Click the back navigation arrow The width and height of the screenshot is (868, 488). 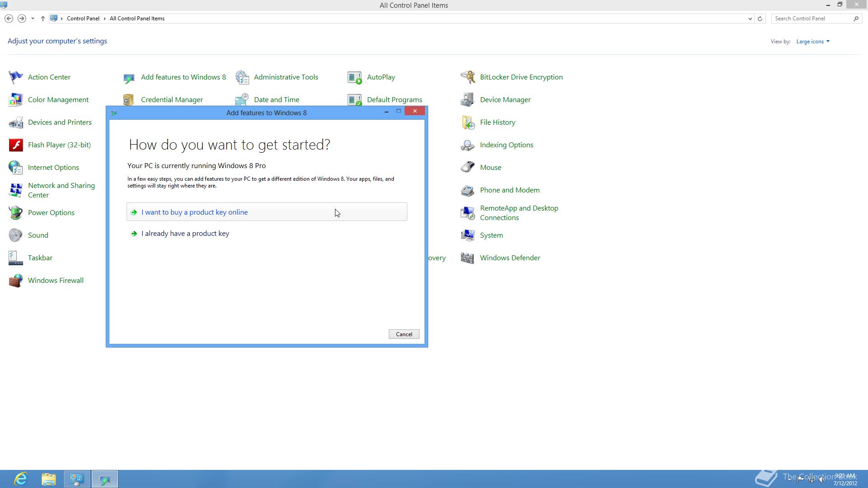coord(9,19)
